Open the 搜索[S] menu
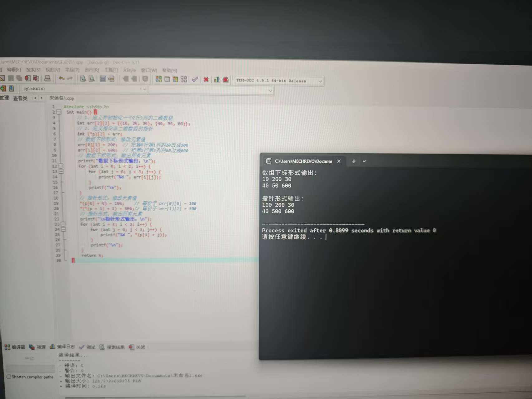 33,70
